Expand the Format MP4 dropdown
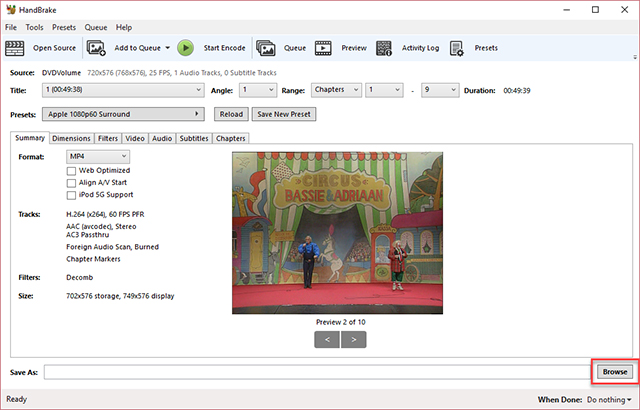 tap(98, 156)
